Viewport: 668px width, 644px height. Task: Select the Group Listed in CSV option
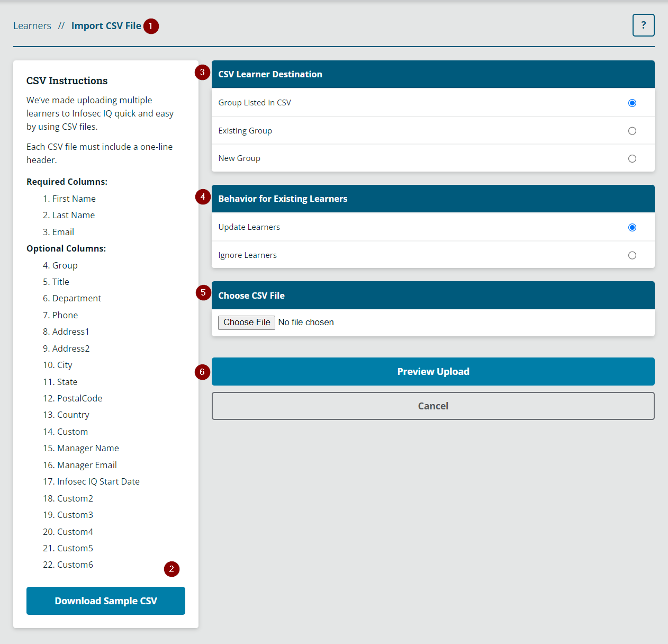click(x=632, y=103)
